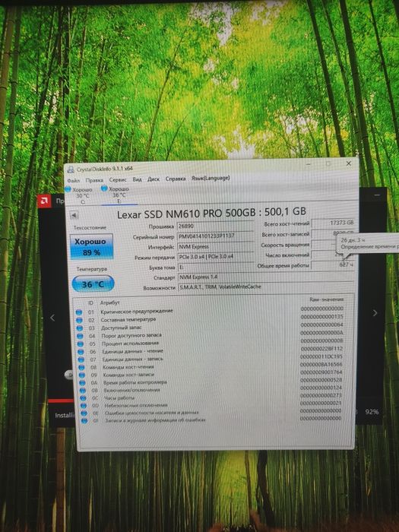Click the Интерфейс field showing NVM Express
The width and height of the screenshot is (399, 532).
coord(215,247)
